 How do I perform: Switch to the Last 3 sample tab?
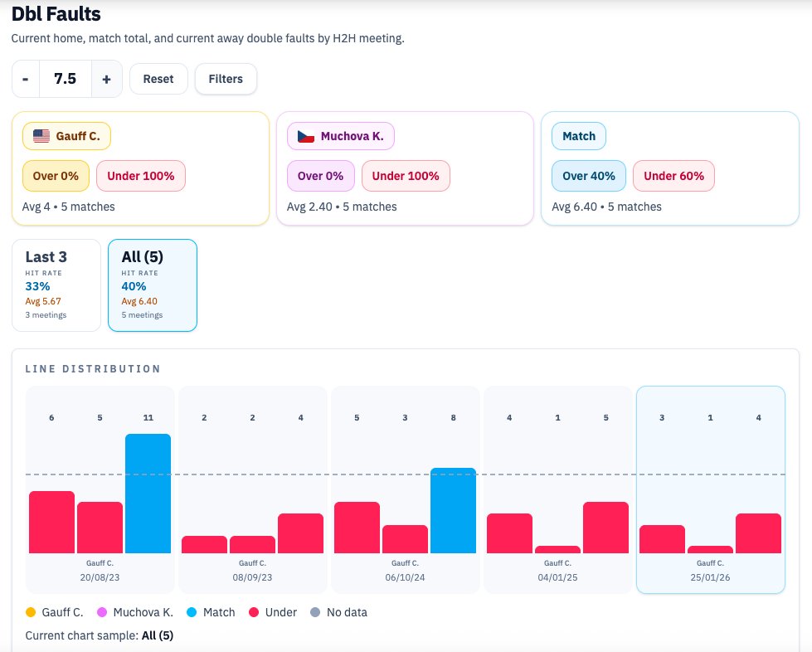click(x=56, y=285)
